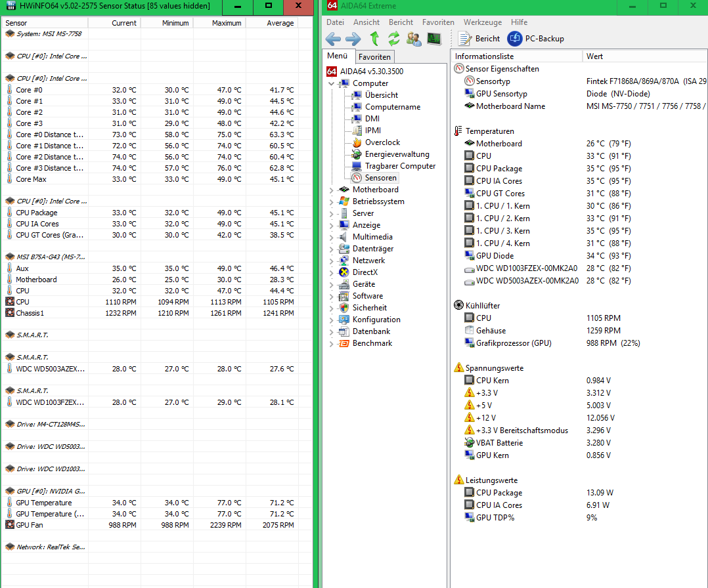Image resolution: width=708 pixels, height=588 pixels.
Task: Select Übersicht in the Computer tree
Action: [x=381, y=94]
